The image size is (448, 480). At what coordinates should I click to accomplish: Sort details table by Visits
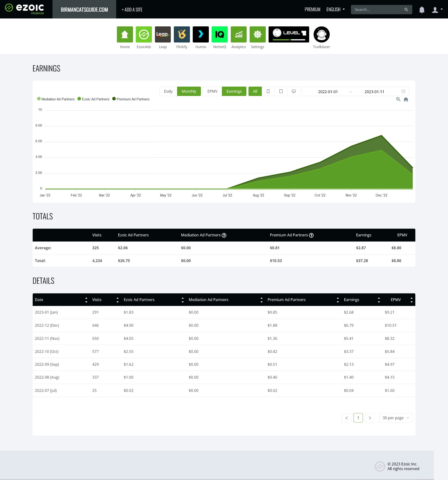(x=118, y=300)
